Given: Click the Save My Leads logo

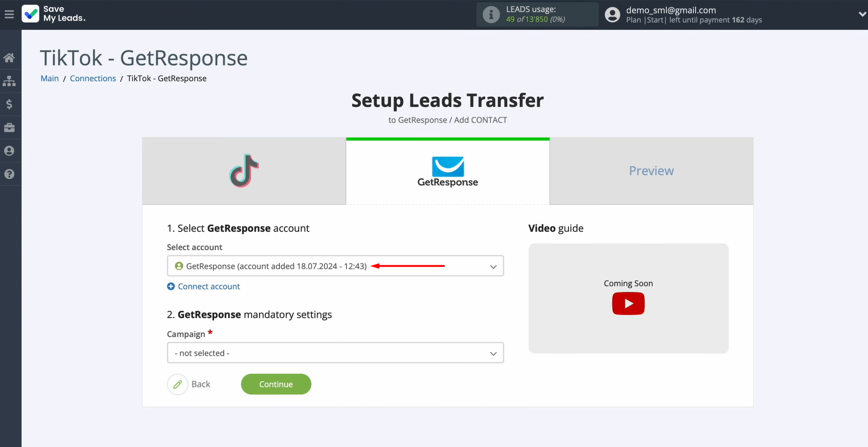Looking at the screenshot, I should [x=53, y=14].
